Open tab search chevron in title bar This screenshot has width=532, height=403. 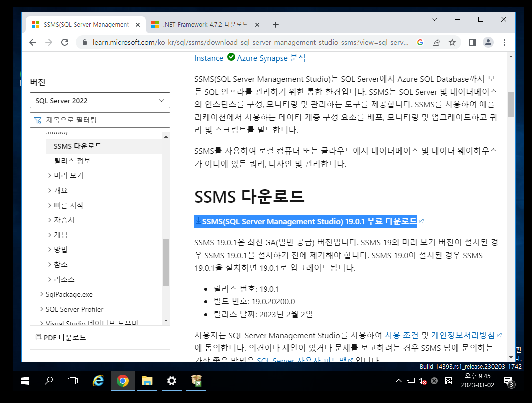click(435, 19)
